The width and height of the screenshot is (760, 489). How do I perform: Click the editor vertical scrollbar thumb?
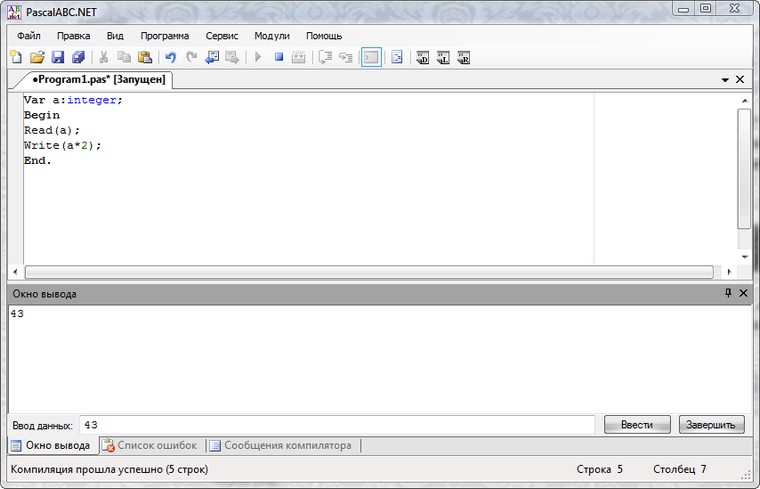(744, 169)
